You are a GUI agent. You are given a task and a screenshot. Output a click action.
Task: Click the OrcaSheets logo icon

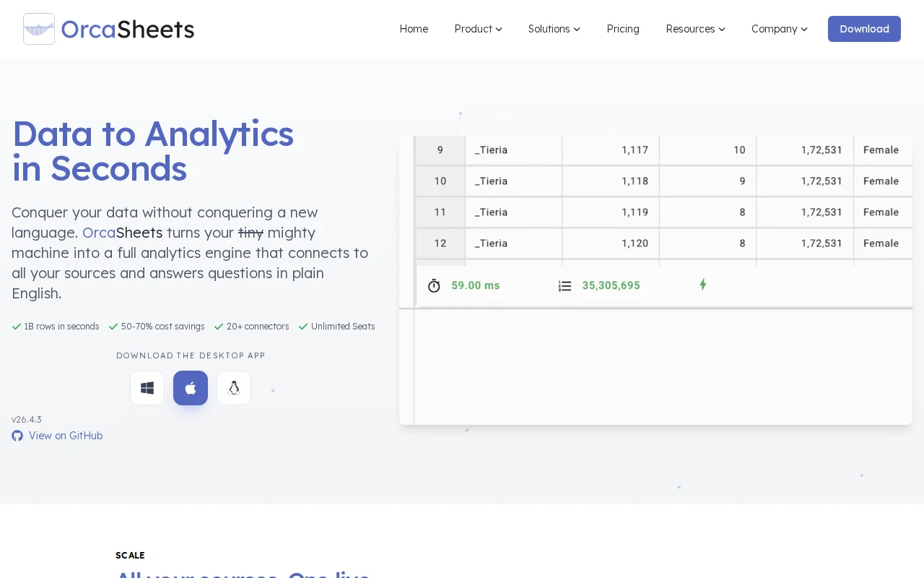[x=39, y=29]
